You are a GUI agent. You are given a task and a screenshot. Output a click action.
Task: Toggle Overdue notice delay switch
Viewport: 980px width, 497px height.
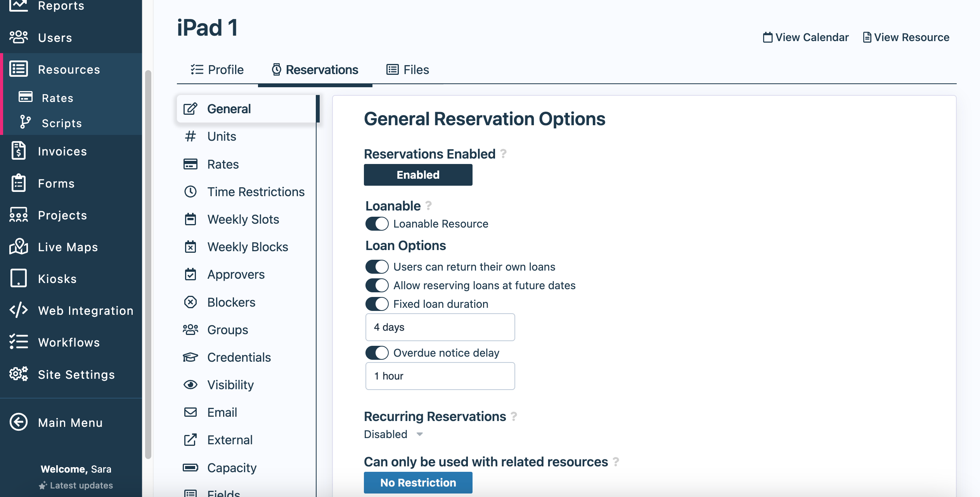(x=377, y=353)
